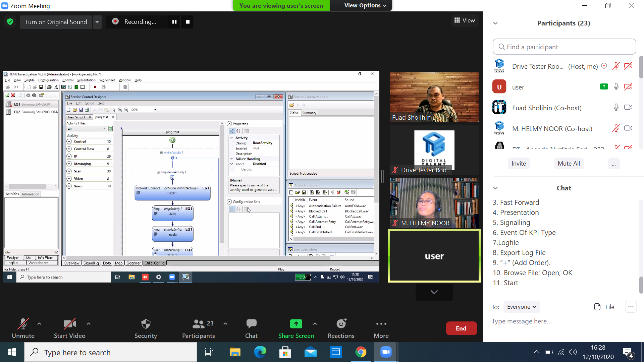The height and width of the screenshot is (362, 644).
Task: Open the Everyone recipient dropdown
Action: [522, 307]
